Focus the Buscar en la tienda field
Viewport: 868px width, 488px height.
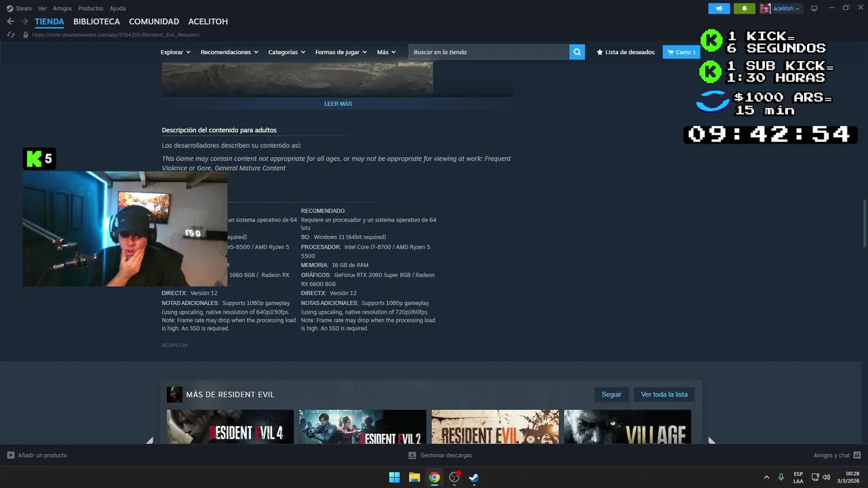coord(489,52)
